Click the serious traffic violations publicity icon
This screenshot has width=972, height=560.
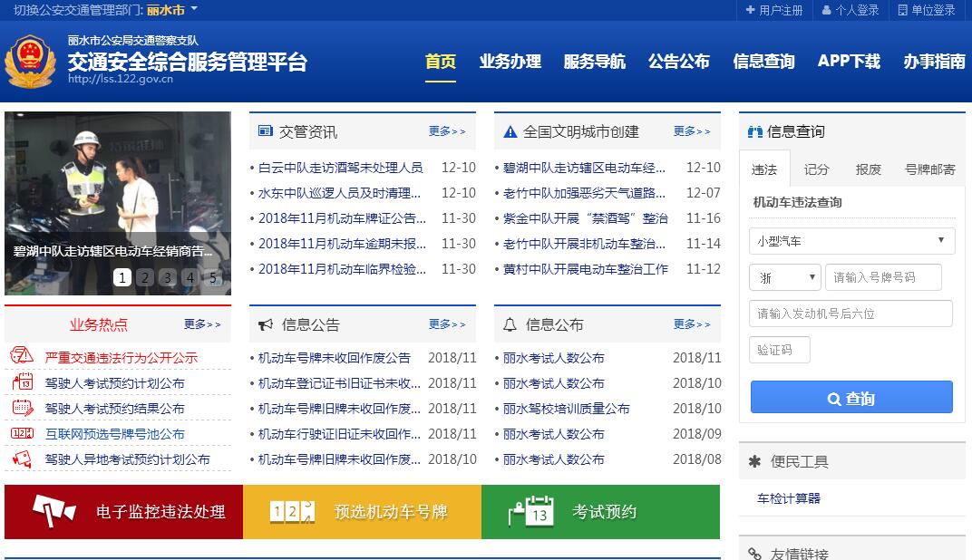(22, 357)
